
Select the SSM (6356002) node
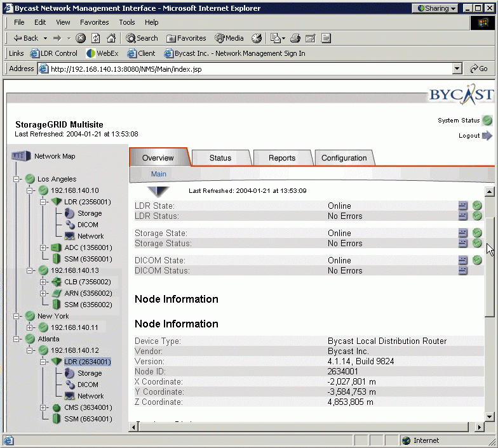(88, 305)
